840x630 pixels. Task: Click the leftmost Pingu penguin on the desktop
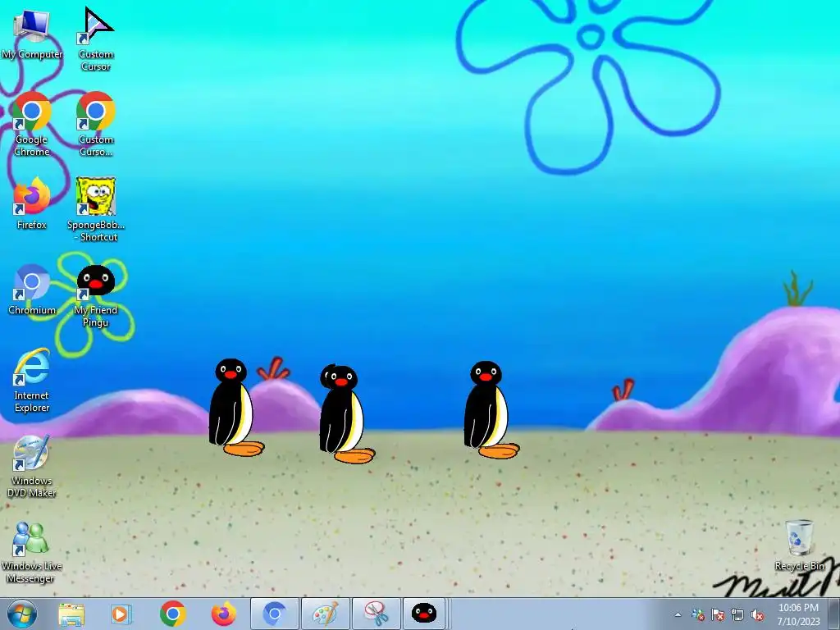point(235,407)
